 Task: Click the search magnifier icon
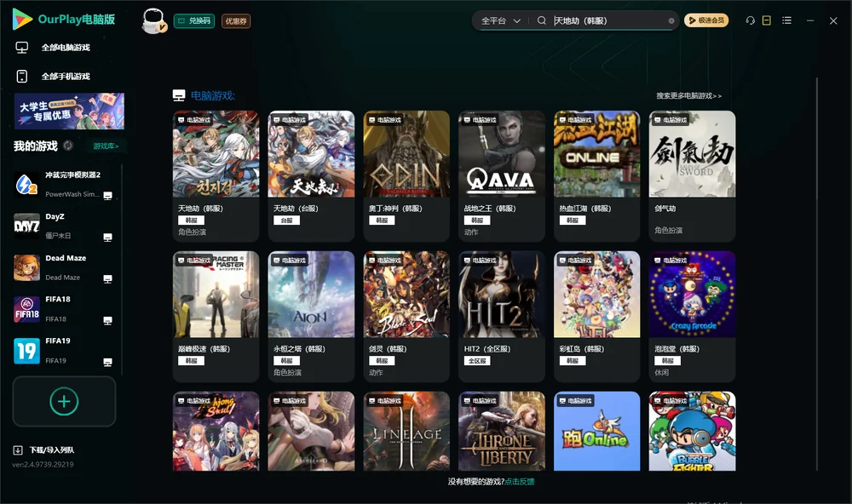[542, 20]
